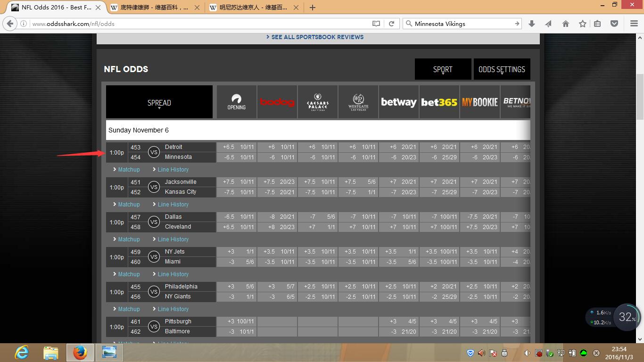The height and width of the screenshot is (362, 644).
Task: Open Line History for Dallas vs Cleveland
Action: pyautogui.click(x=173, y=239)
